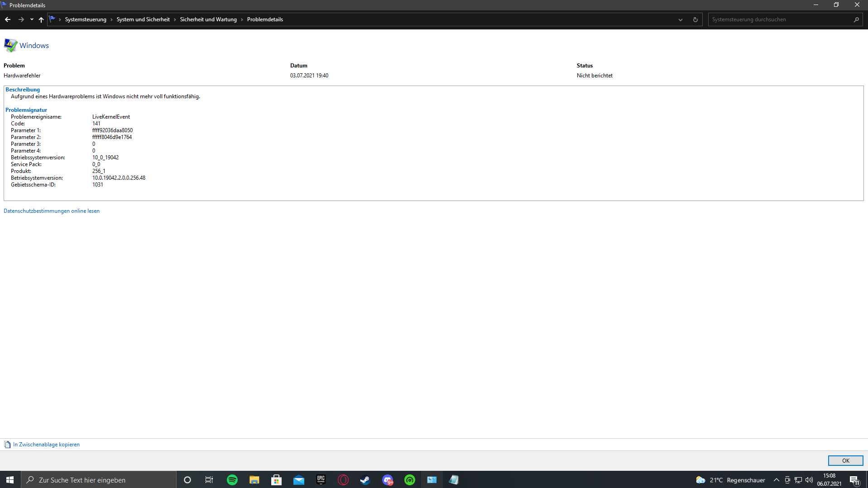Screen dimensions: 868x488
Task: Select Parameter 2 value fffff8046d9e1764
Action: [x=112, y=137]
